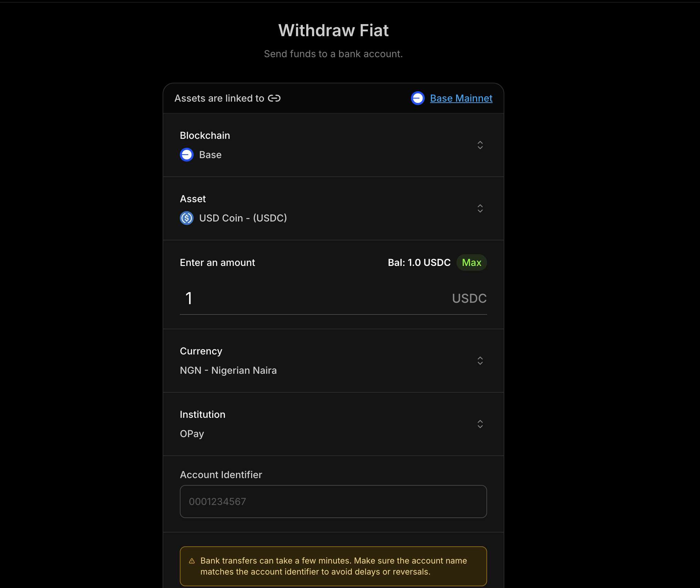Screen dimensions: 700x588
Task: Click the Base network icon next to Base Mainnet
Action: [x=418, y=98]
